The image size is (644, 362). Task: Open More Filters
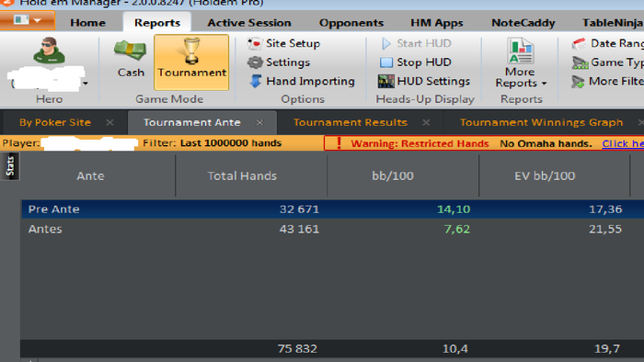click(x=608, y=81)
